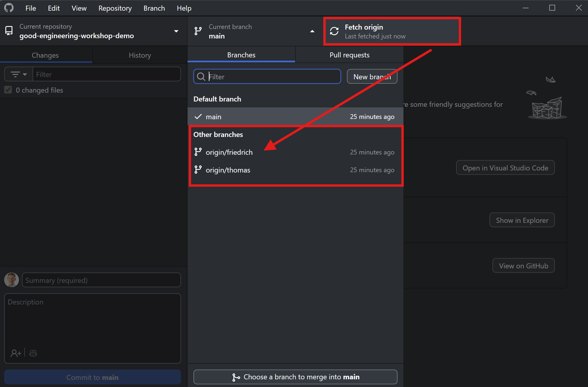Open the Repository menu

(115, 8)
